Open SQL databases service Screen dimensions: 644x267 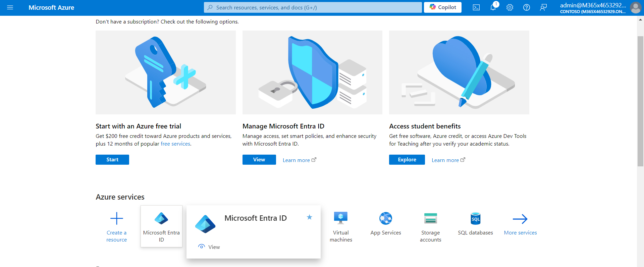[476, 224]
